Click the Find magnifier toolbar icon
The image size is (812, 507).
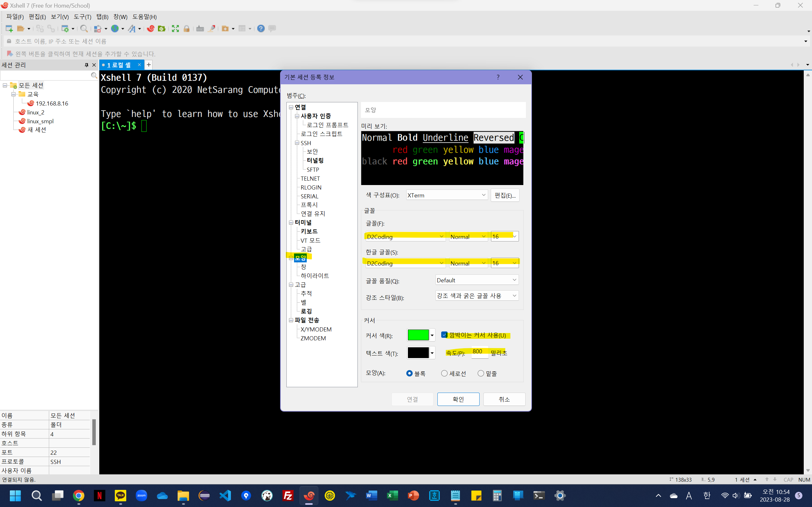tap(84, 29)
